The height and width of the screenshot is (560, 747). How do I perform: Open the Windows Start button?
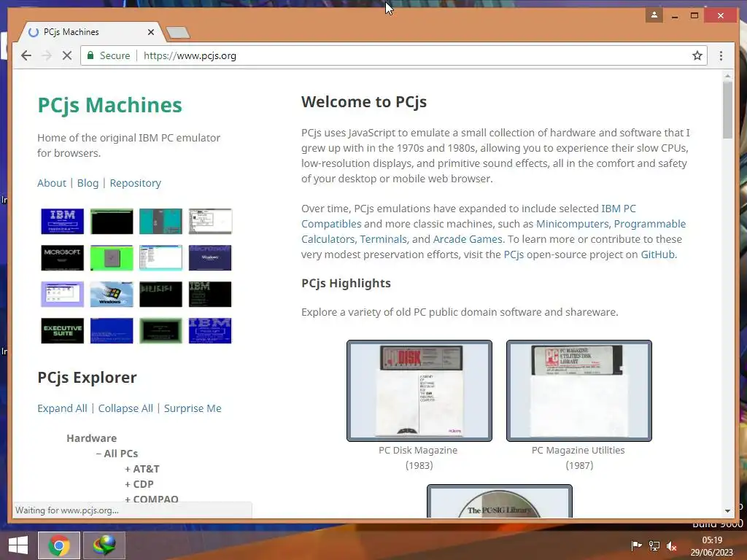click(18, 545)
